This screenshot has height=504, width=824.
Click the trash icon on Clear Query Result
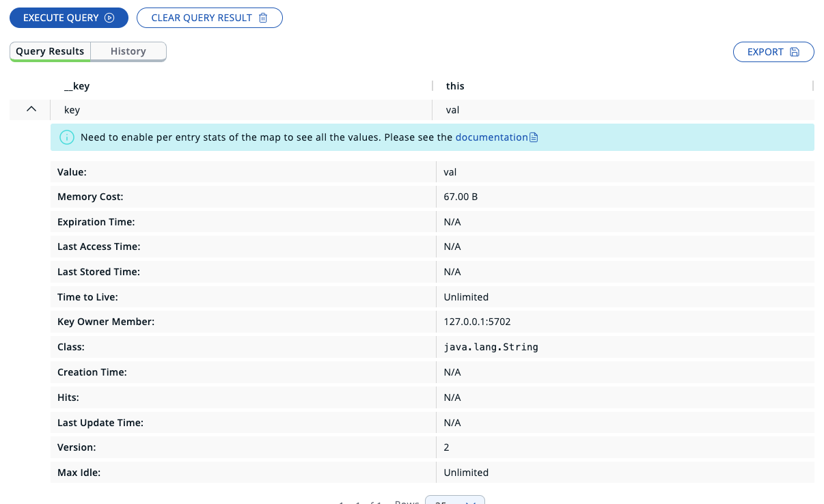click(263, 18)
